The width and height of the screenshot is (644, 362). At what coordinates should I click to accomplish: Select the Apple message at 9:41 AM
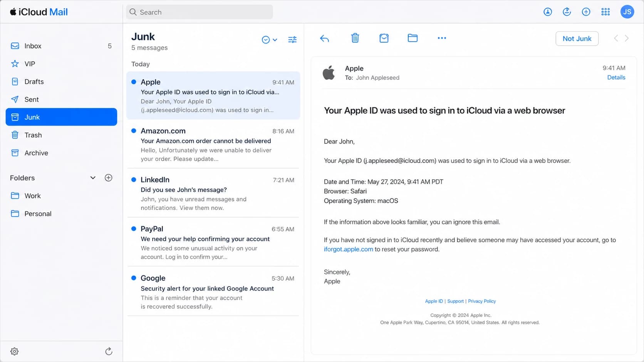point(213,95)
